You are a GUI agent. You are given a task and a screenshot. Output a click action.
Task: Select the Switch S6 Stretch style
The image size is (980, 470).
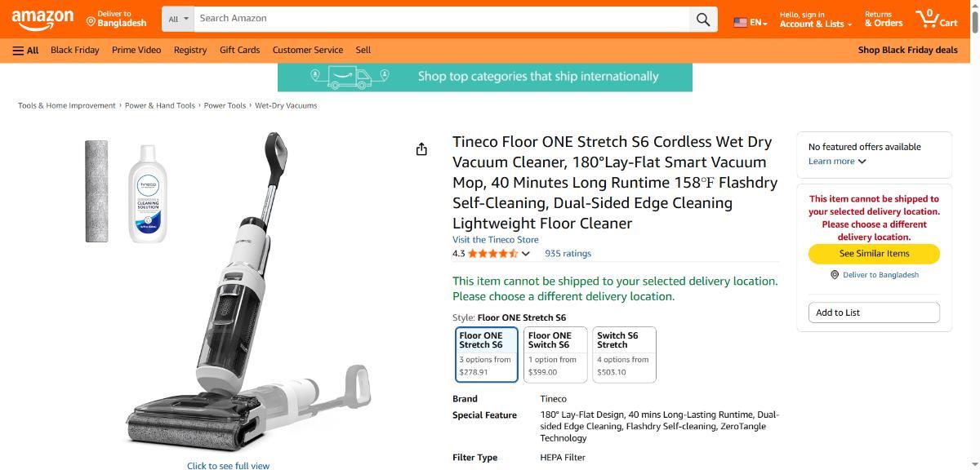click(x=624, y=354)
